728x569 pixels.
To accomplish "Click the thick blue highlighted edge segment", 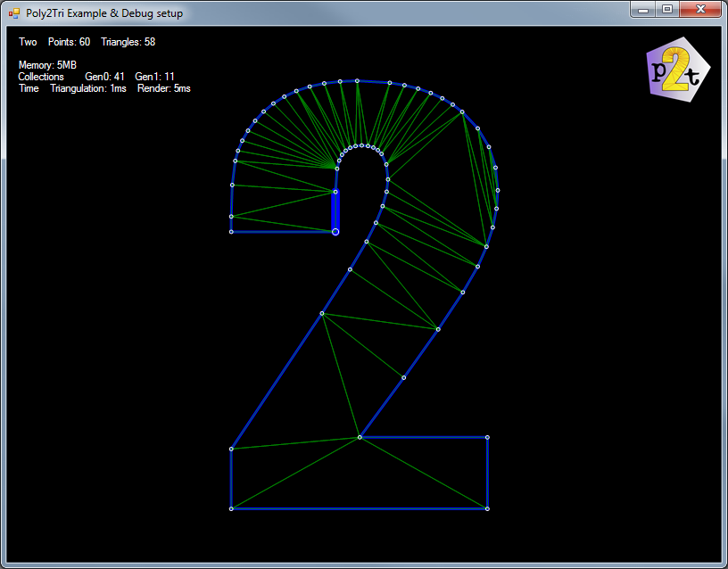I will point(335,211).
